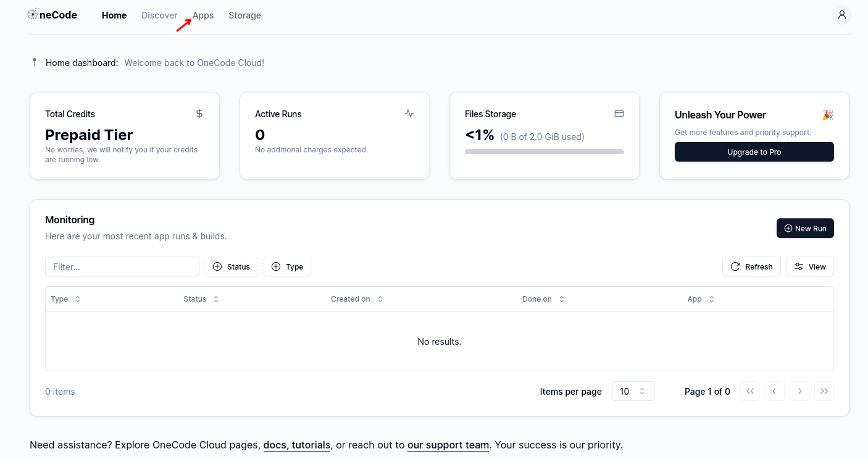868x462 pixels.
Task: Click the activity icon on Active Runs card
Action: 409,113
